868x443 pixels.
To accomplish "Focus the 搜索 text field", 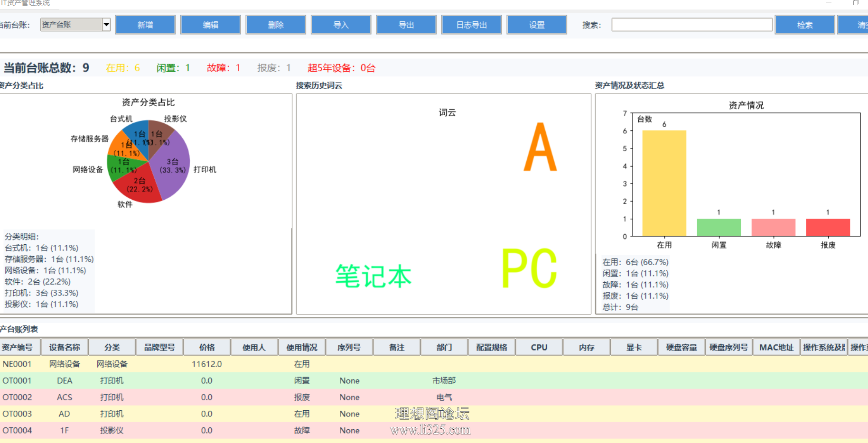I will [x=692, y=25].
